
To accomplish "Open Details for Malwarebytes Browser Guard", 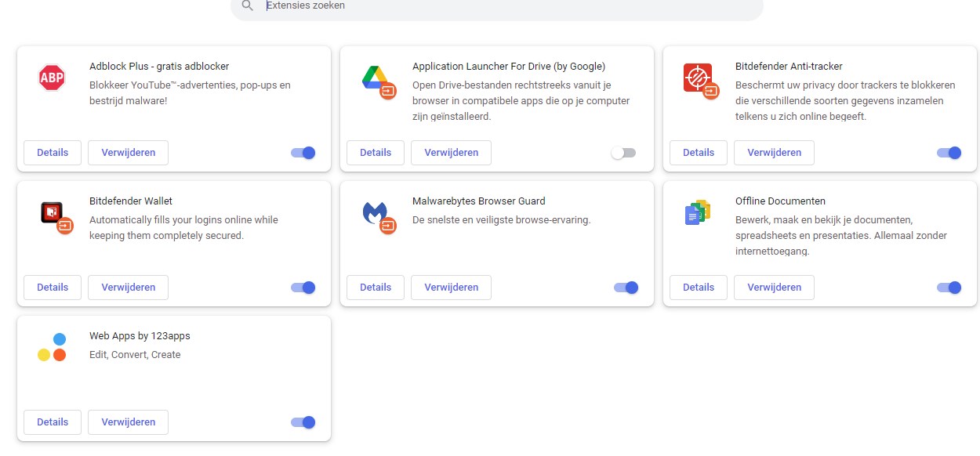I will point(376,288).
